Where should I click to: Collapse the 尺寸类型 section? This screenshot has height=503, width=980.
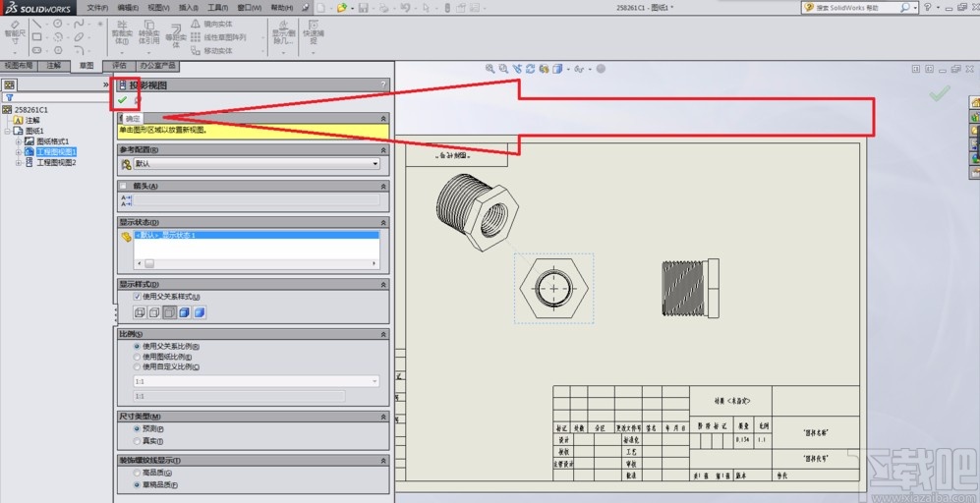[x=383, y=417]
